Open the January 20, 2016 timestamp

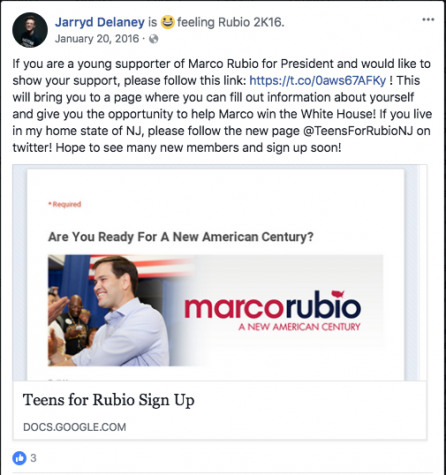97,39
